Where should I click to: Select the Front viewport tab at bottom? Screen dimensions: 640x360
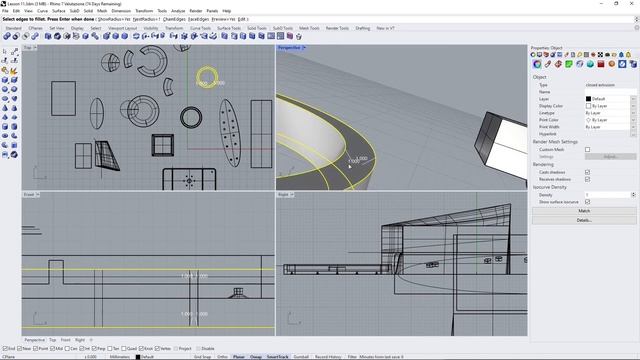(65, 340)
